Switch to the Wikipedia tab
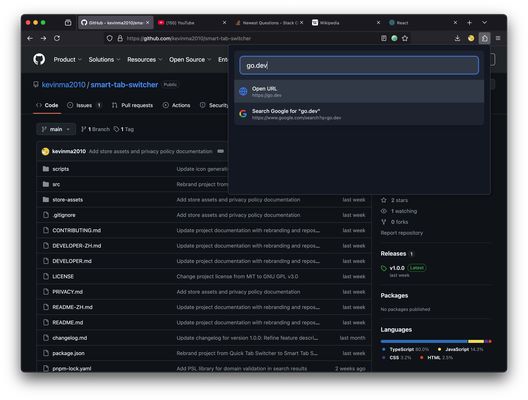The width and height of the screenshot is (528, 400). (346, 23)
